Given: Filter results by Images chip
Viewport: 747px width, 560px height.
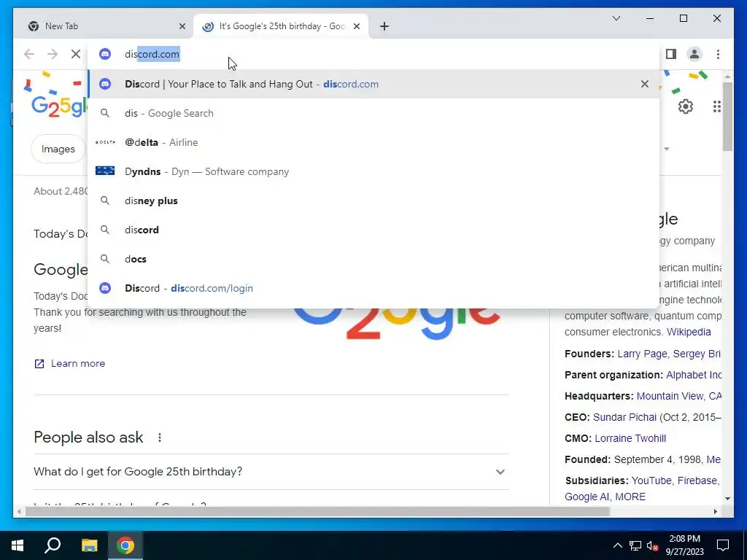Looking at the screenshot, I should (x=58, y=149).
